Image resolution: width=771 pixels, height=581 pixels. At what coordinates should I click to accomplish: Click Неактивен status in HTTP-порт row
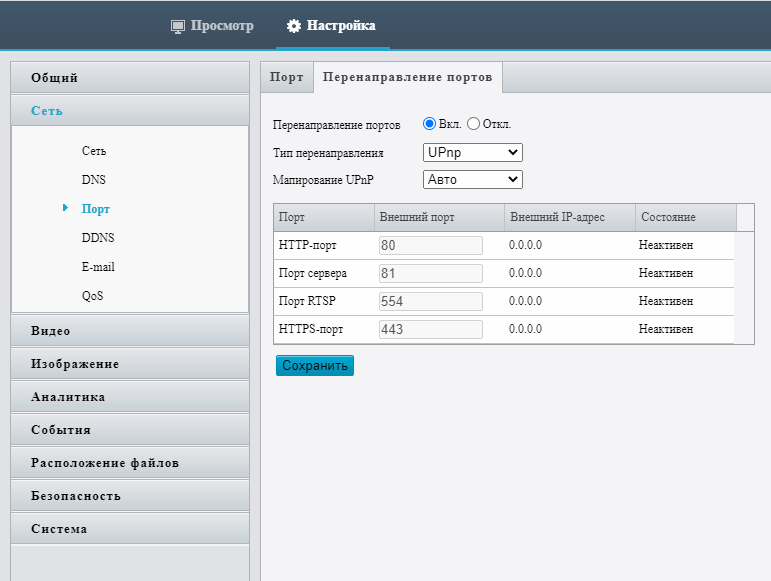click(x=666, y=245)
